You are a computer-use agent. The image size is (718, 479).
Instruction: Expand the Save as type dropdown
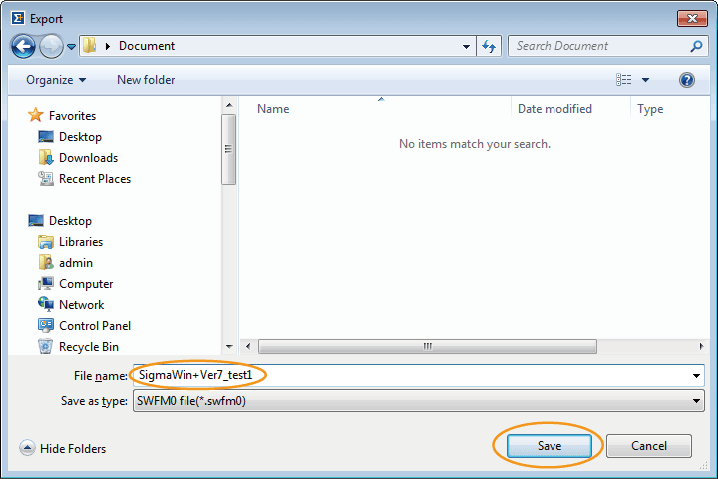pos(696,401)
